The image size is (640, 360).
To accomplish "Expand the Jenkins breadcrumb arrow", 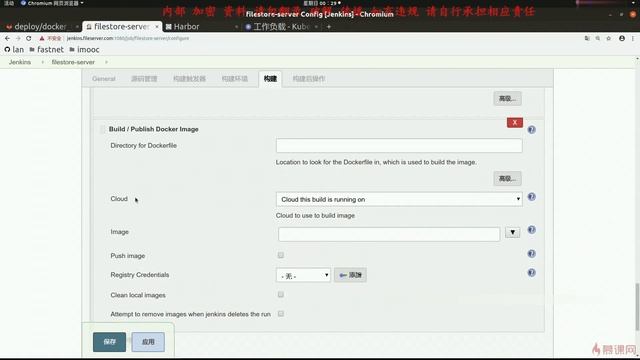I will click(42, 62).
